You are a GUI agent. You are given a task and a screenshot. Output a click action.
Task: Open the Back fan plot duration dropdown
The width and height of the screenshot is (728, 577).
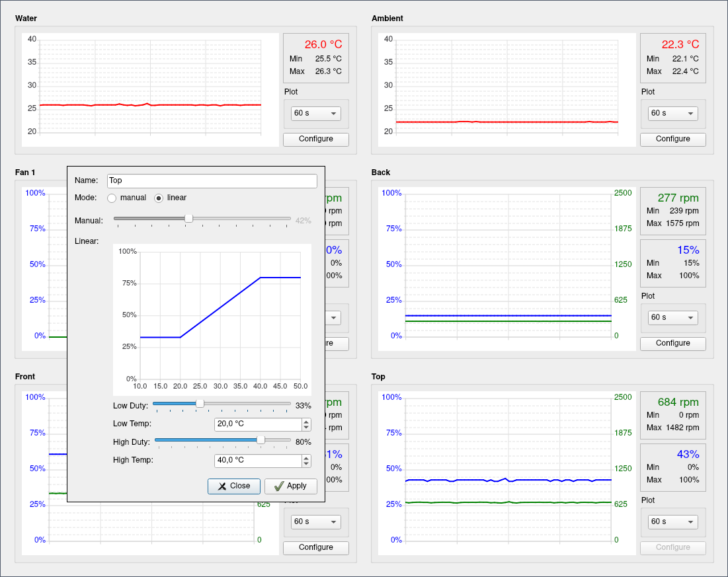coord(672,317)
